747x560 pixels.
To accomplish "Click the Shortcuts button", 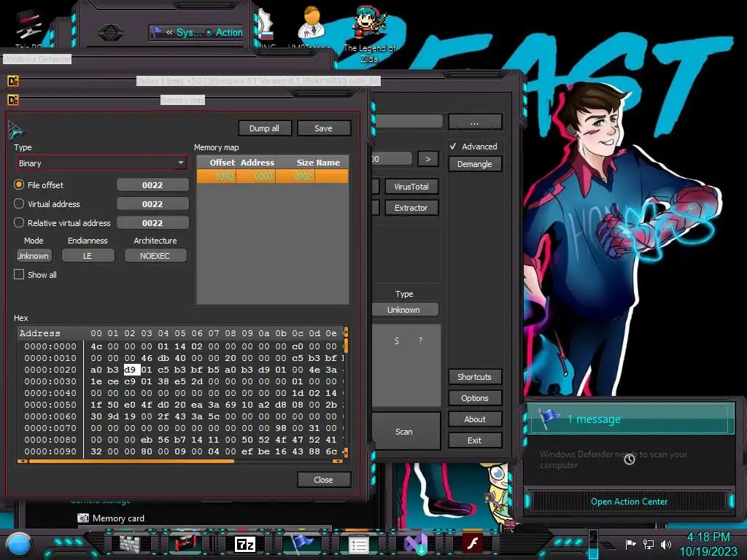I will pyautogui.click(x=474, y=377).
